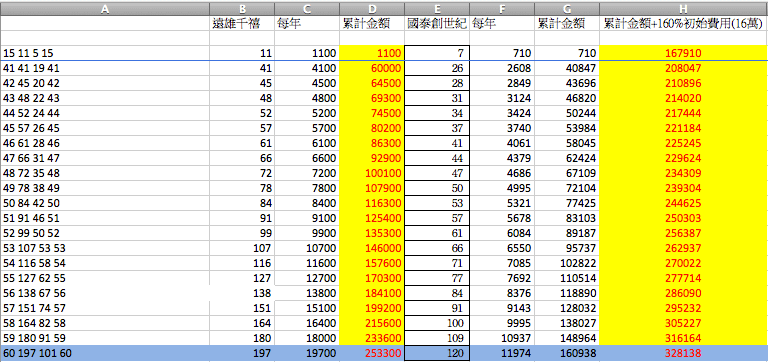
Task: Click the column E cell with value 26
Action: (x=437, y=68)
